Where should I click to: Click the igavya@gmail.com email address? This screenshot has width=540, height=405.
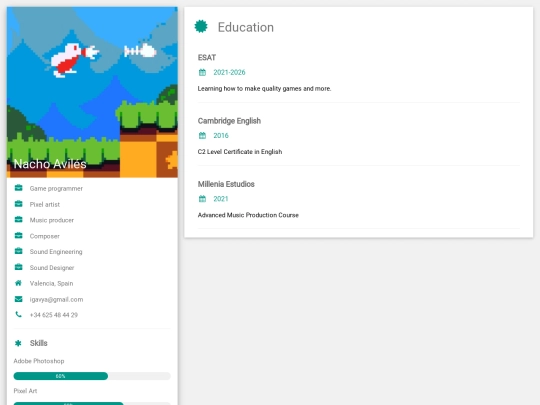(56, 299)
